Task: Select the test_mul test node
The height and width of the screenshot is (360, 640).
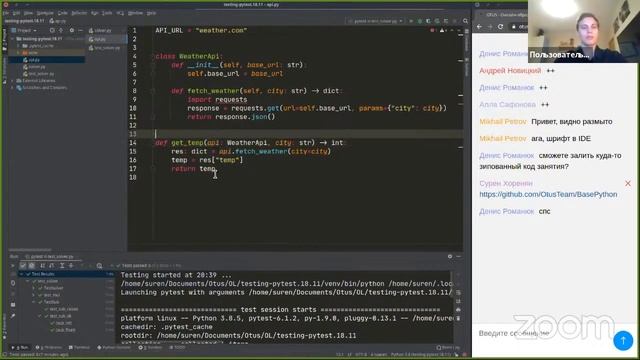Action: click(x=52, y=295)
